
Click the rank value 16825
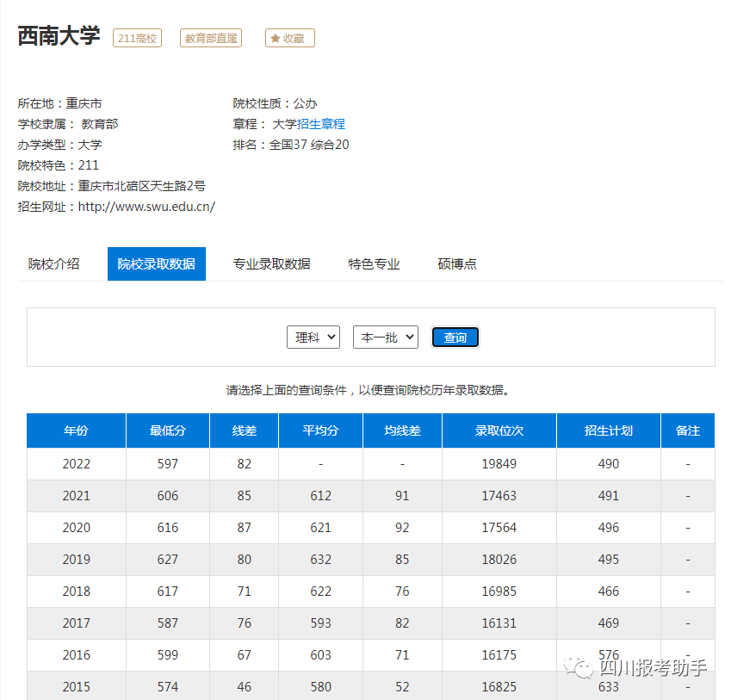coord(499,686)
